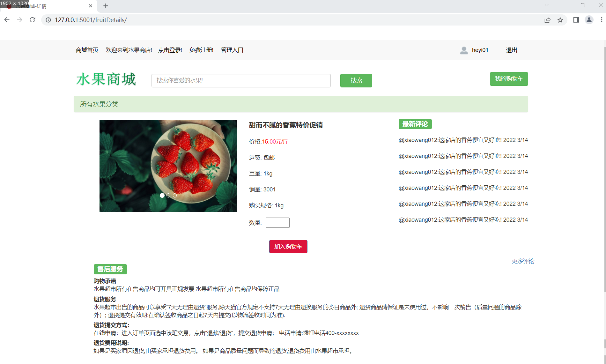Click the first @xiaowang012 review

tap(463, 140)
